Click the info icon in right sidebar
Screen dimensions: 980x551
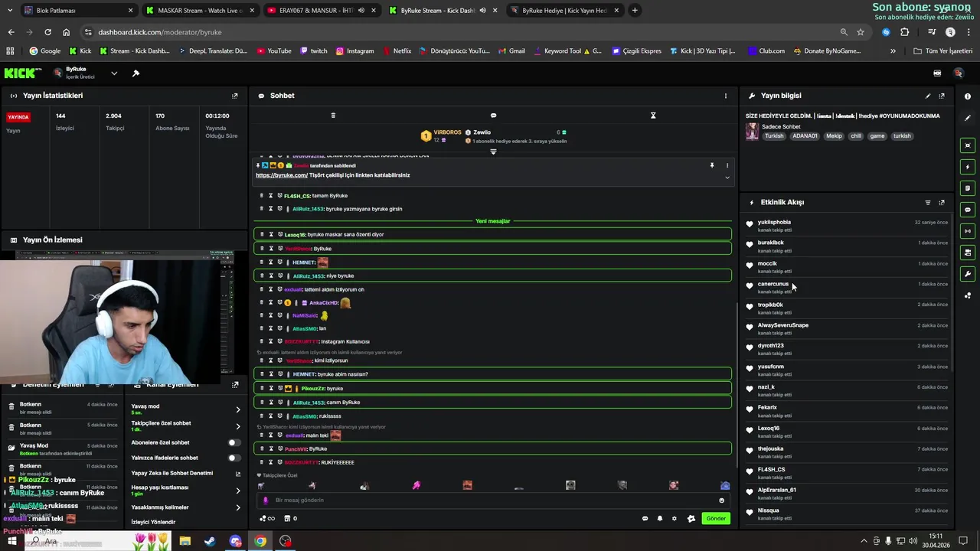pyautogui.click(x=968, y=96)
